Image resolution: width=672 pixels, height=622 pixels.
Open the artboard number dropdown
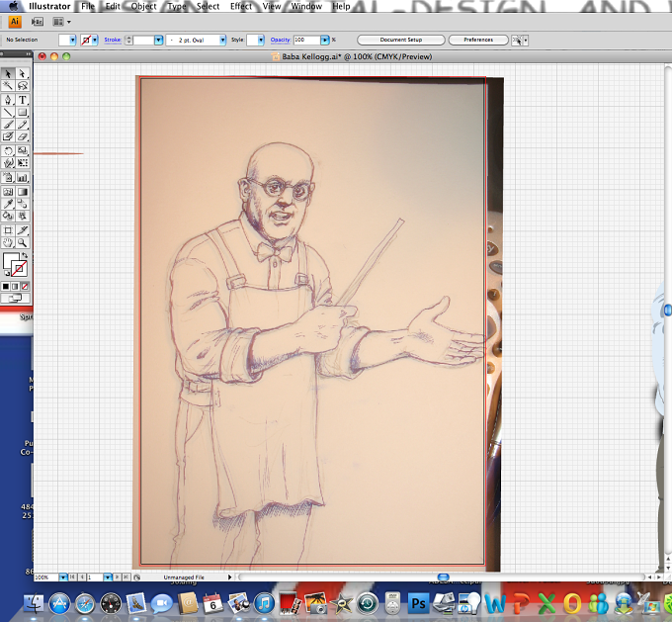pyautogui.click(x=108, y=578)
